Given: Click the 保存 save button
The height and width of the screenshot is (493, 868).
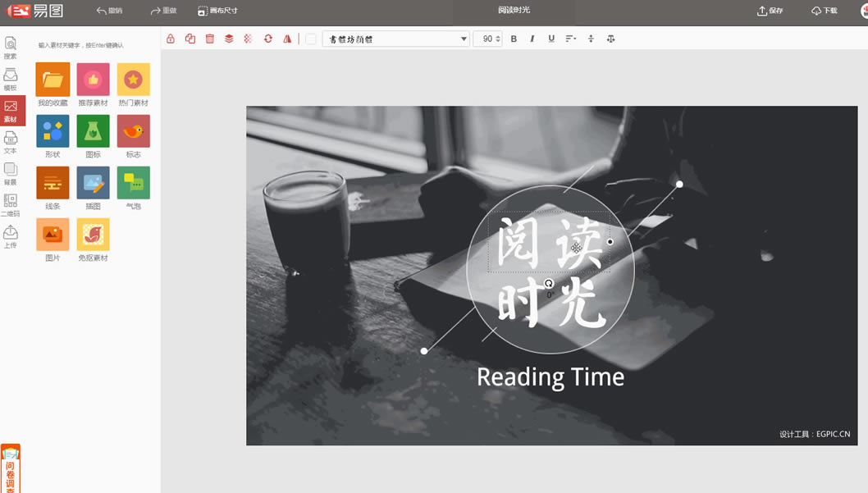Looking at the screenshot, I should coord(770,11).
